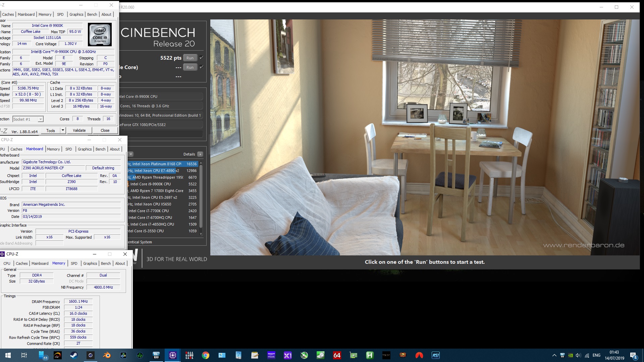Open the Cinebench ranking dropdown
Screen dimensions: 644x362
pyautogui.click(x=131, y=154)
